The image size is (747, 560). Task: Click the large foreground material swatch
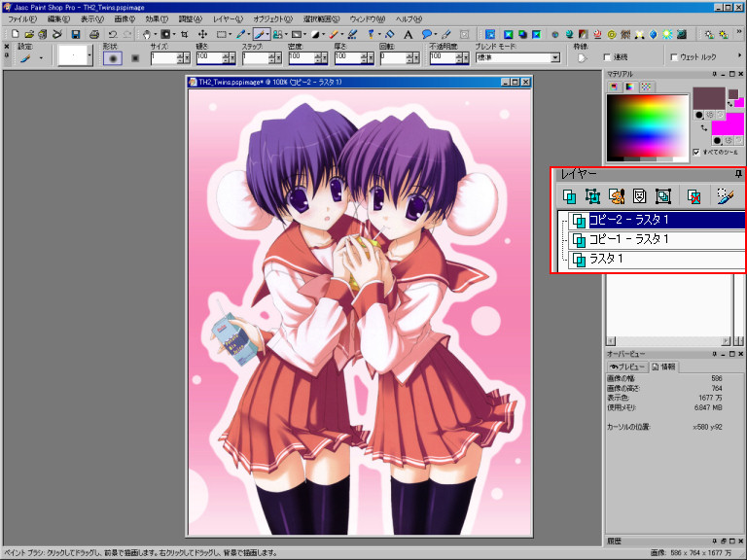point(709,98)
